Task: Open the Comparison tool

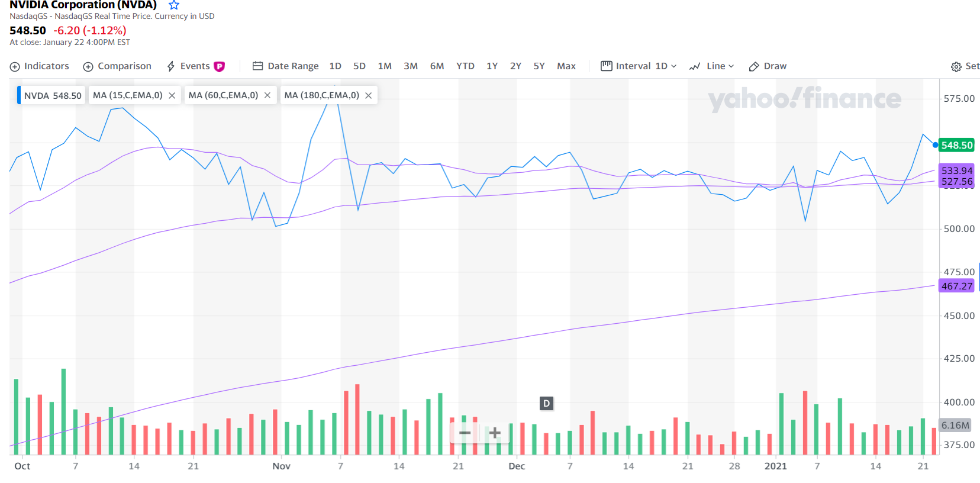Action: click(x=117, y=66)
